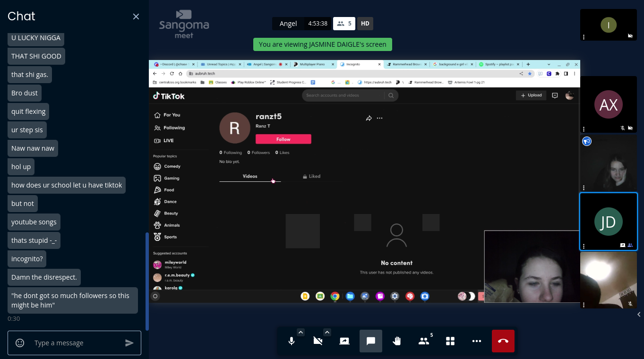Open the participants list in Sangoma Meet
This screenshot has width=644, height=359.
(x=423, y=341)
